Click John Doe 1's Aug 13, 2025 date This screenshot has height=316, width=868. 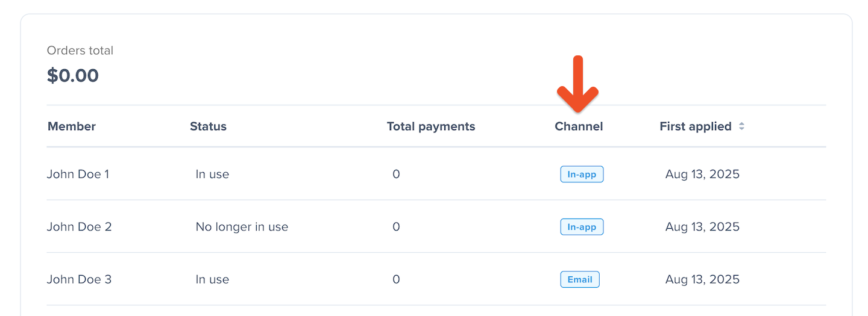(x=702, y=175)
